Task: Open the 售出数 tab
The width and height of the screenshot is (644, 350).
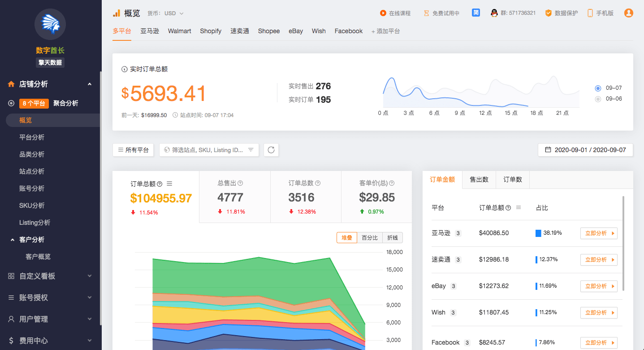Action: click(x=479, y=179)
